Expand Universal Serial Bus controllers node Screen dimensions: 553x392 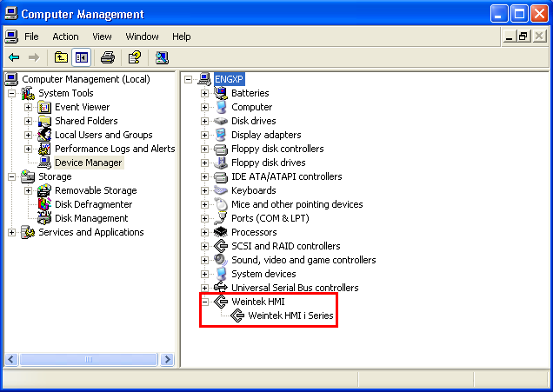pos(204,288)
